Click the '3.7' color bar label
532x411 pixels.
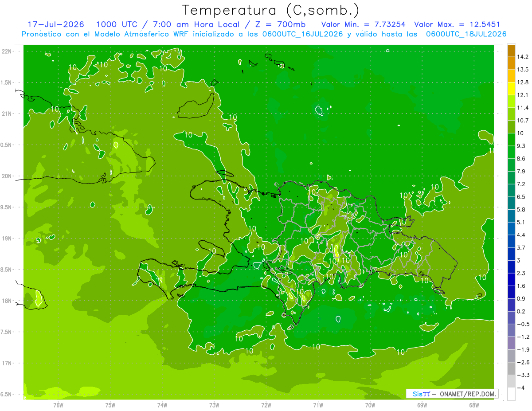521,247
